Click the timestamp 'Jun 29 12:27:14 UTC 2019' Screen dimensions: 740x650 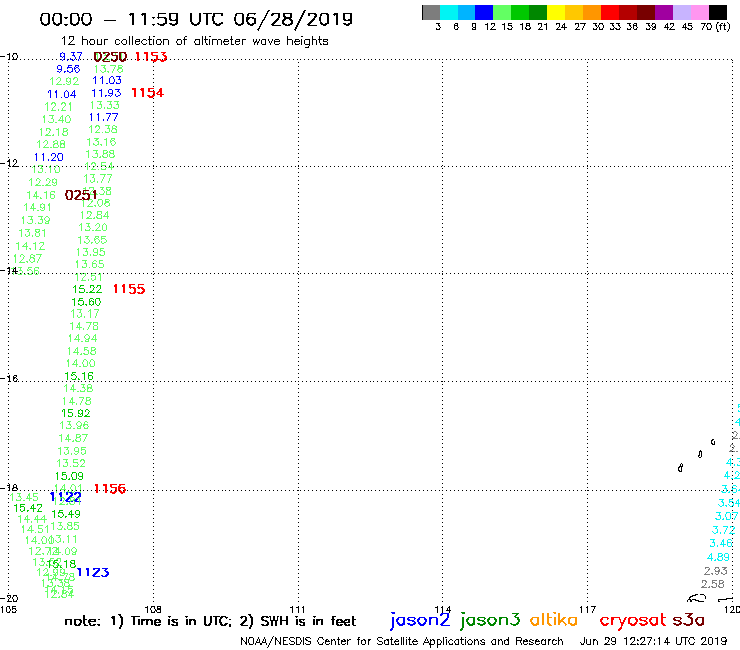653,641
